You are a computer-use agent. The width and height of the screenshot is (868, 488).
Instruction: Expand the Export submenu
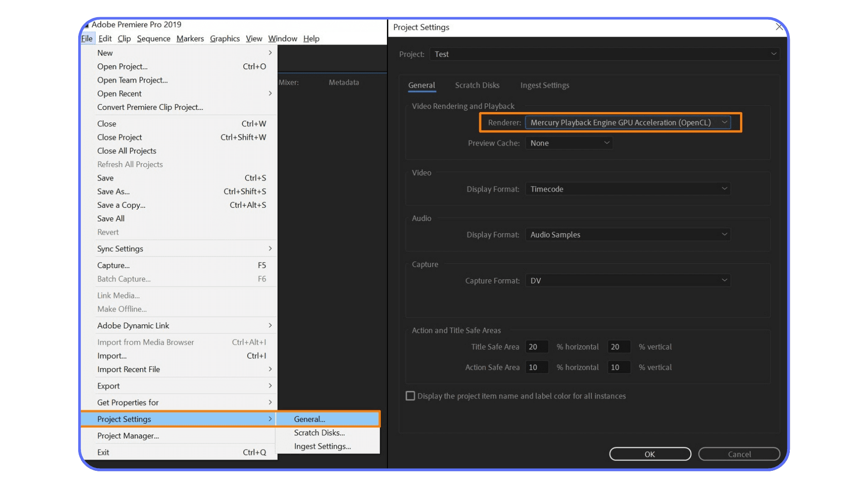[270, 385]
